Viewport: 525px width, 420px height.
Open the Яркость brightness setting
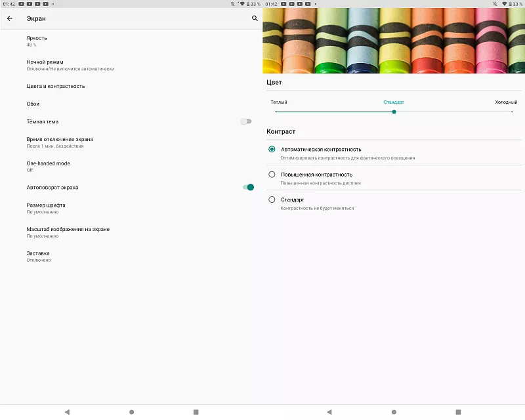tap(37, 41)
